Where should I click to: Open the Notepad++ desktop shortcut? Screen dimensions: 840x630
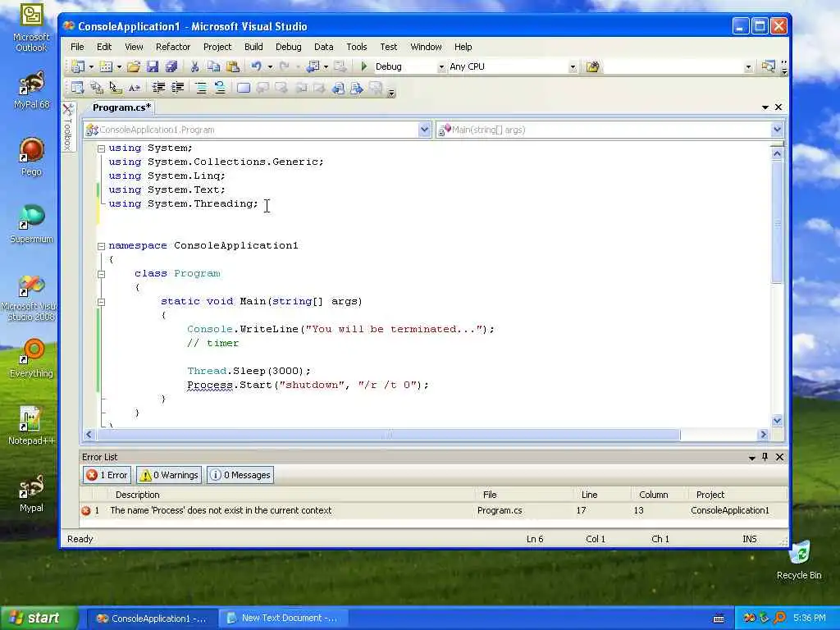click(31, 426)
